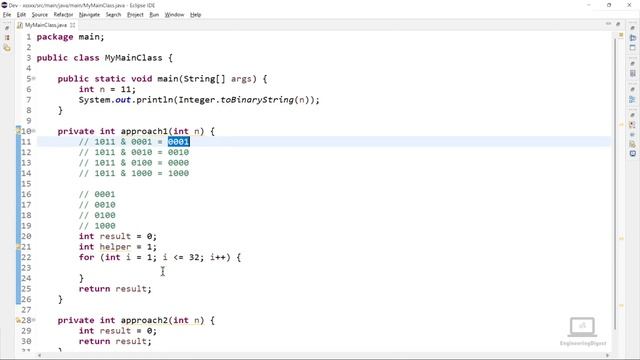Open the Source menu
This screenshot has width=640, height=360.
click(x=40, y=15)
